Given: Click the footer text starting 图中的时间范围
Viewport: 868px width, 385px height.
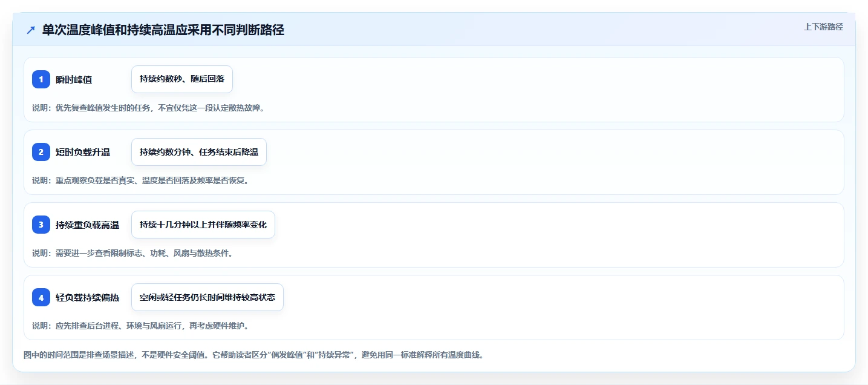Looking at the screenshot, I should point(253,355).
